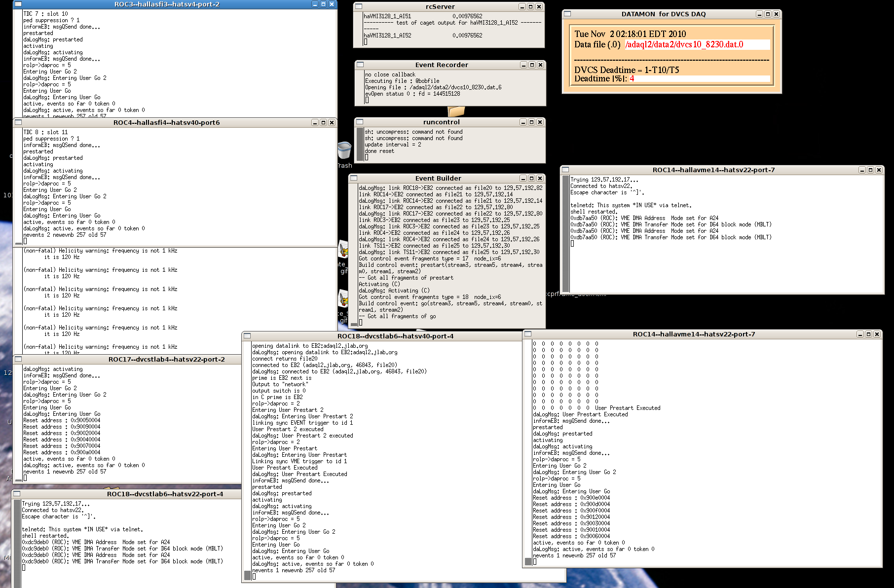The image size is (894, 588).
Task: Click the ROC18--dvcstlab6--hatsv40-port-4 title bar
Action: pyautogui.click(x=395, y=336)
